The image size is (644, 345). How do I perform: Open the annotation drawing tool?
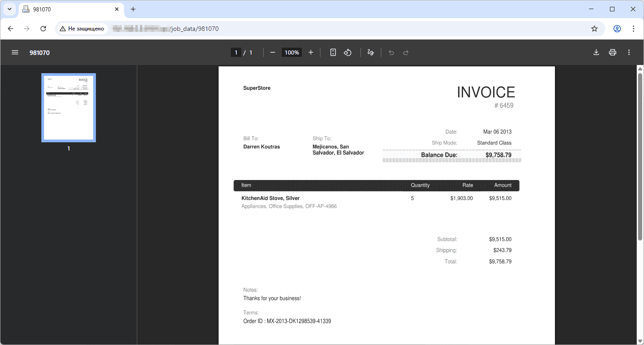click(370, 52)
